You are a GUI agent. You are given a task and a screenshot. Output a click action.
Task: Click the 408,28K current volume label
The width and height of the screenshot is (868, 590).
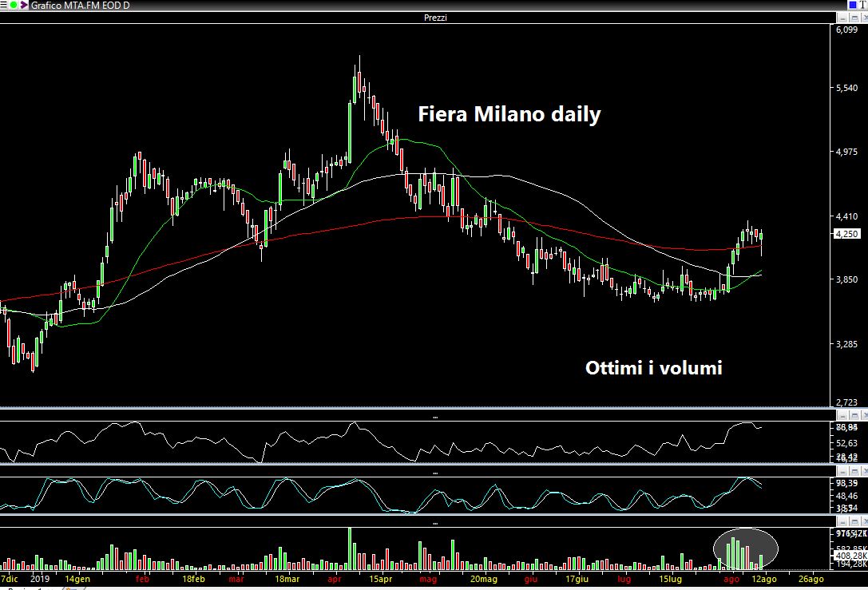[851, 555]
